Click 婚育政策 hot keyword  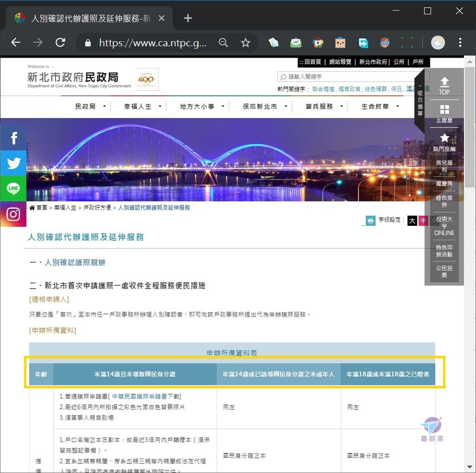pyautogui.click(x=350, y=89)
